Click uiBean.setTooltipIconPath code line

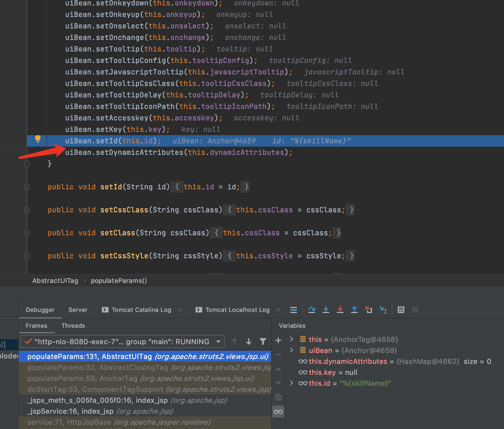170,106
